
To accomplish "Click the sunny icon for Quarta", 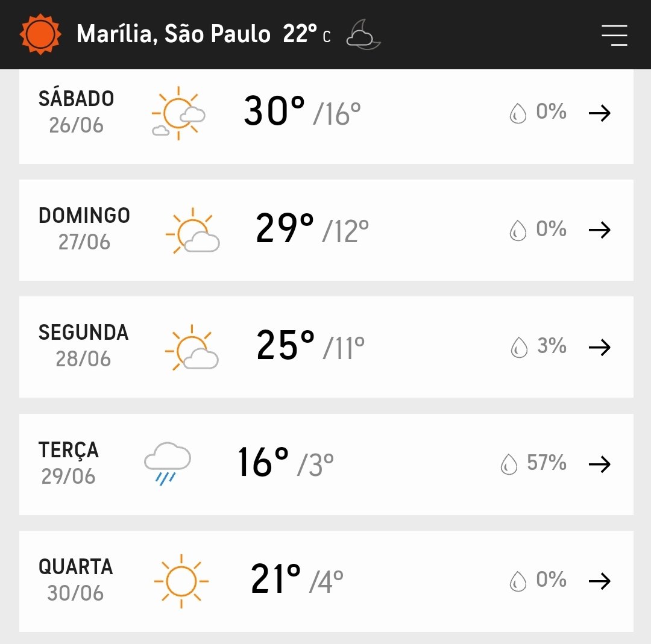I will [x=181, y=581].
